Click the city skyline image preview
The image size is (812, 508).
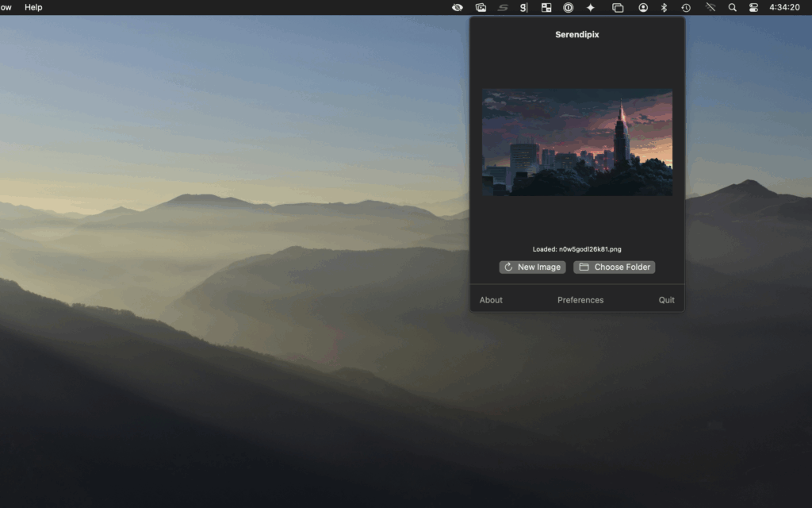[577, 142]
